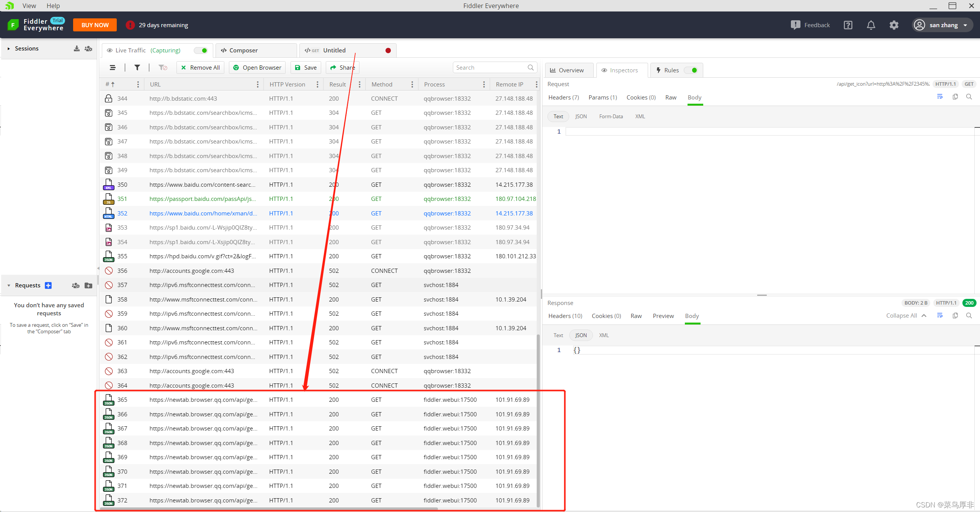Click the BUY NOW button
Viewport: 980px width, 512px height.
click(x=95, y=25)
